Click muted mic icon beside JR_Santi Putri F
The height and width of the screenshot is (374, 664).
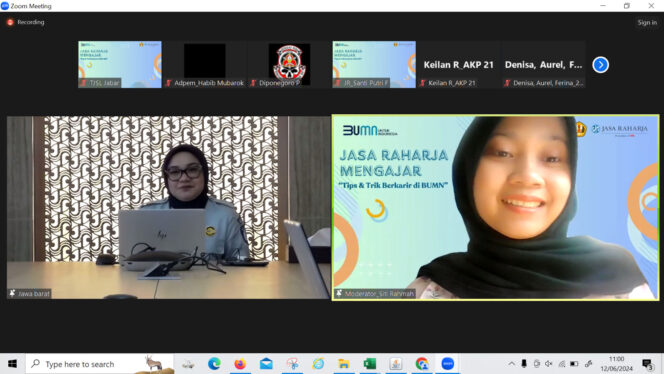338,83
